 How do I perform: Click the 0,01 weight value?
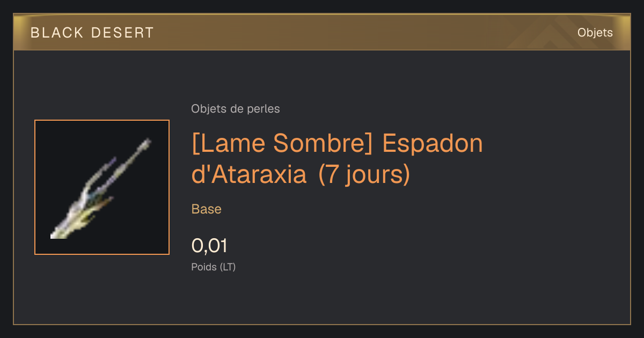point(209,246)
